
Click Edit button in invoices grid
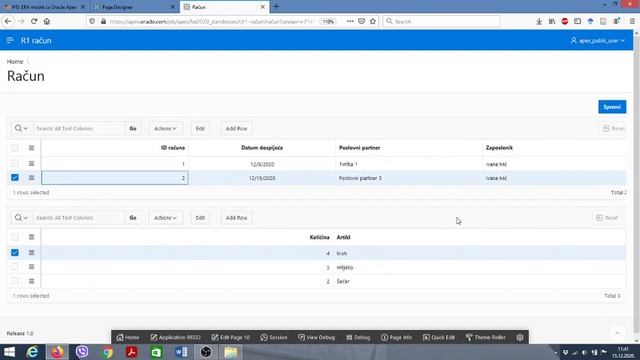pos(200,128)
